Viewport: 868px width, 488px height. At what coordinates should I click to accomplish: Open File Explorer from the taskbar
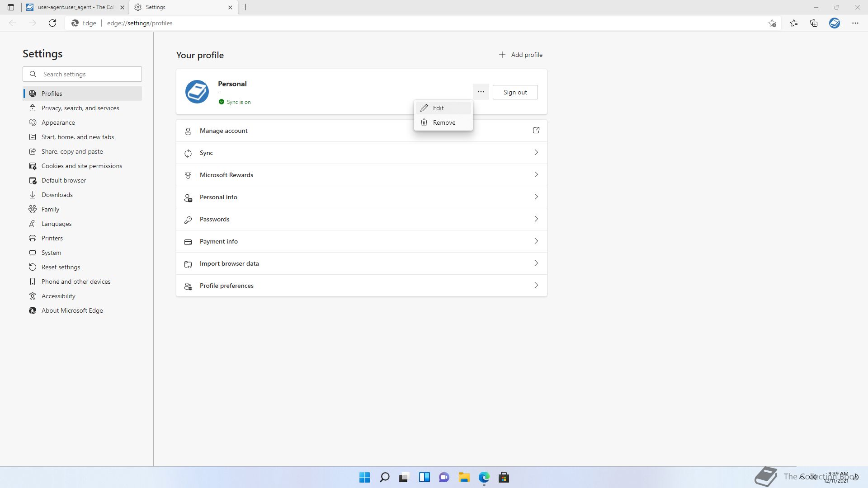(464, 477)
